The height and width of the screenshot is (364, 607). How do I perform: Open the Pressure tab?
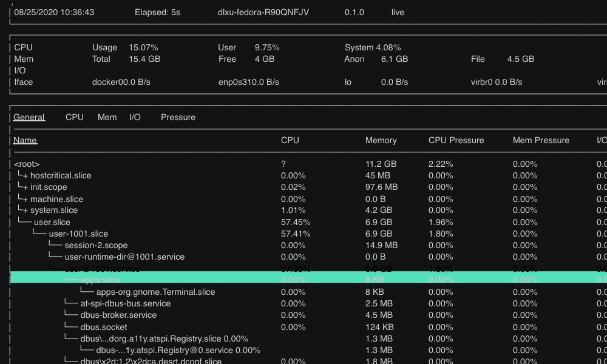click(178, 117)
